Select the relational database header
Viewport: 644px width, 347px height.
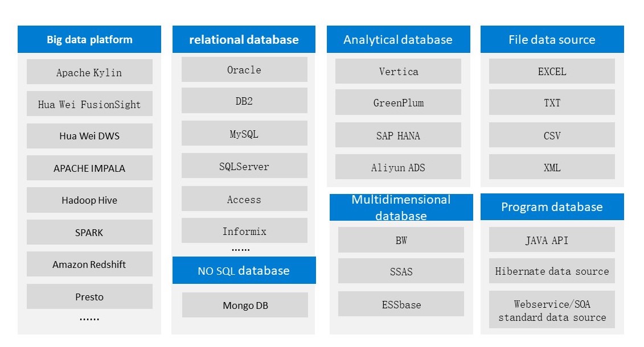point(244,39)
